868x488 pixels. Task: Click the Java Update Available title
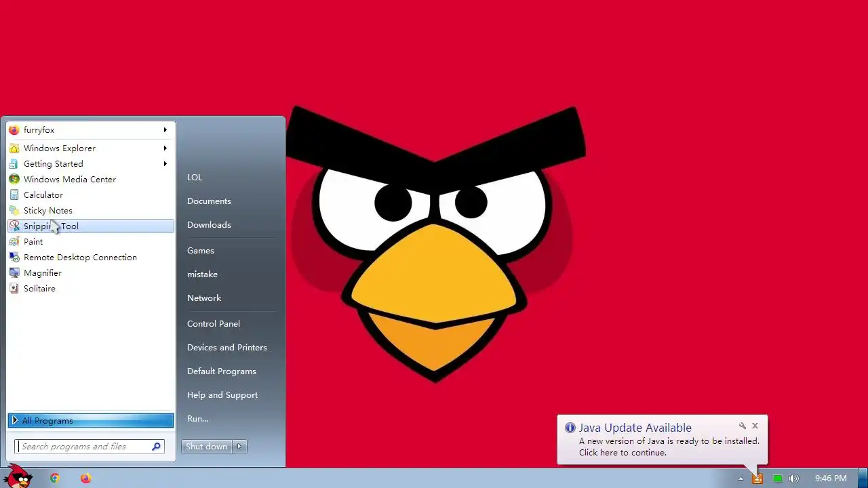[x=635, y=428]
